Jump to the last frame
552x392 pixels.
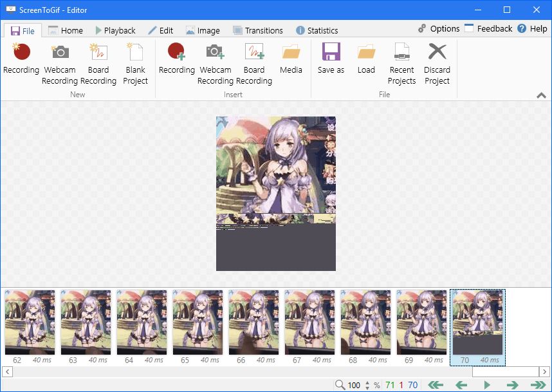[x=538, y=385]
